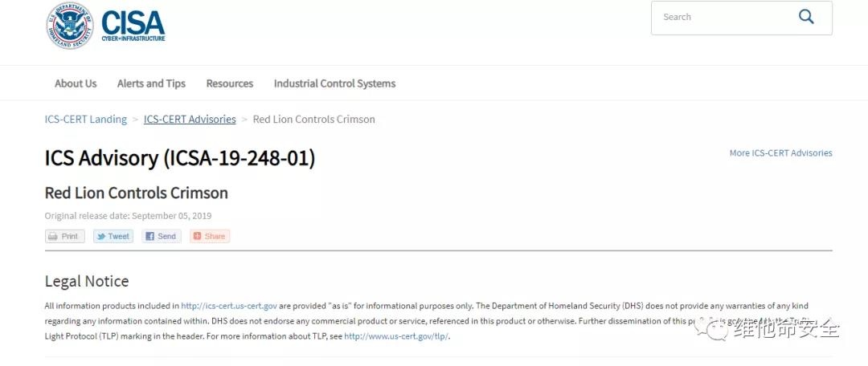
Task: Open the ics-cert.us-cert.gov link
Action: pos(229,306)
